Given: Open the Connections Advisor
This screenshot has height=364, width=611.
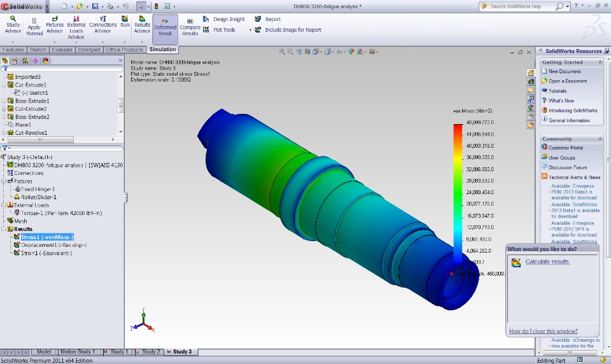Looking at the screenshot, I should (x=102, y=25).
